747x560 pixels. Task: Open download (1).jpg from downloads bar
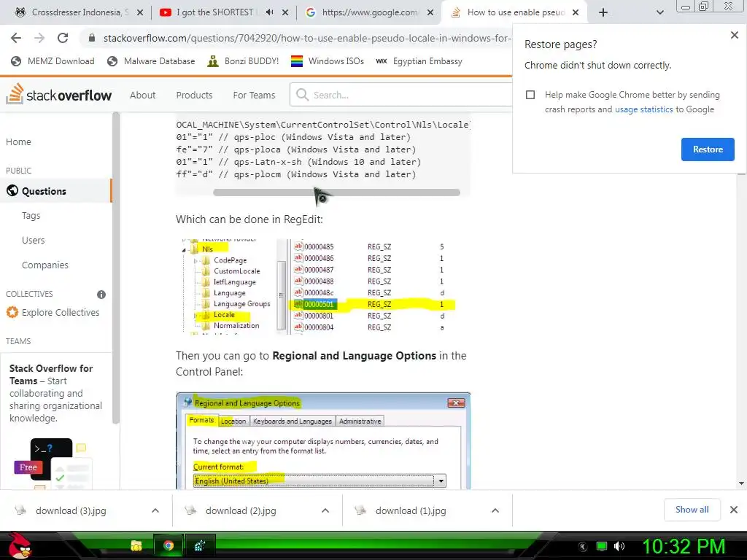tap(411, 510)
